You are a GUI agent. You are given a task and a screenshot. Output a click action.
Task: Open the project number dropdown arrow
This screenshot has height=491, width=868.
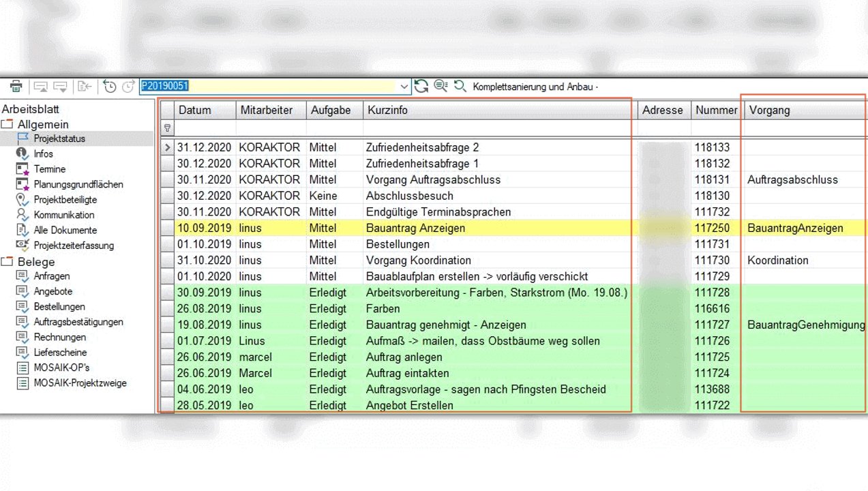click(404, 87)
